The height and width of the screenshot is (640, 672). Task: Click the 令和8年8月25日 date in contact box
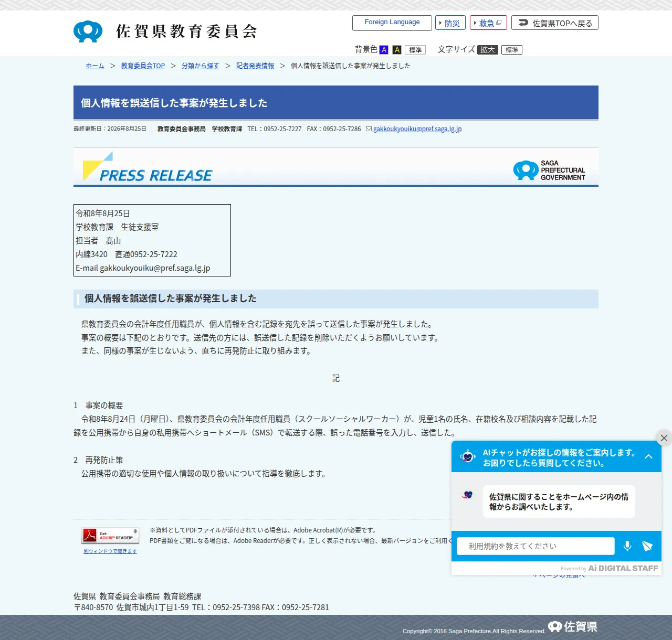pyautogui.click(x=103, y=214)
